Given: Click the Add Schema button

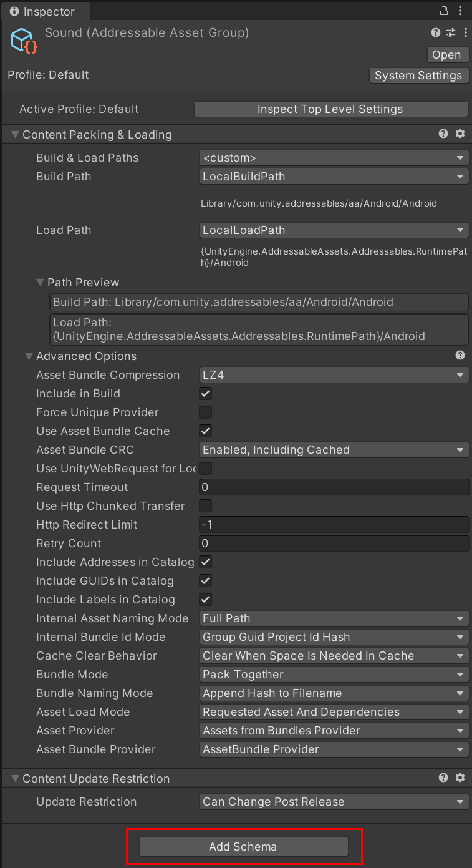Looking at the screenshot, I should point(244,847).
